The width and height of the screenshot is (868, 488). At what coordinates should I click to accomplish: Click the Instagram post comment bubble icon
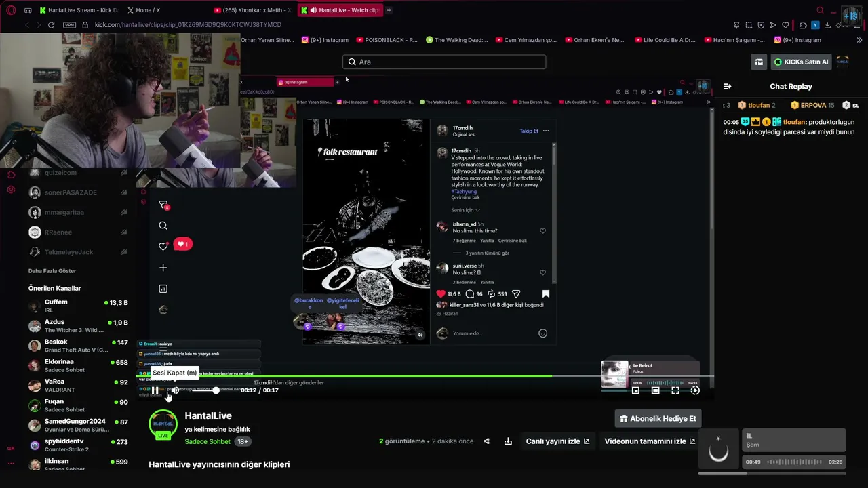[469, 294]
